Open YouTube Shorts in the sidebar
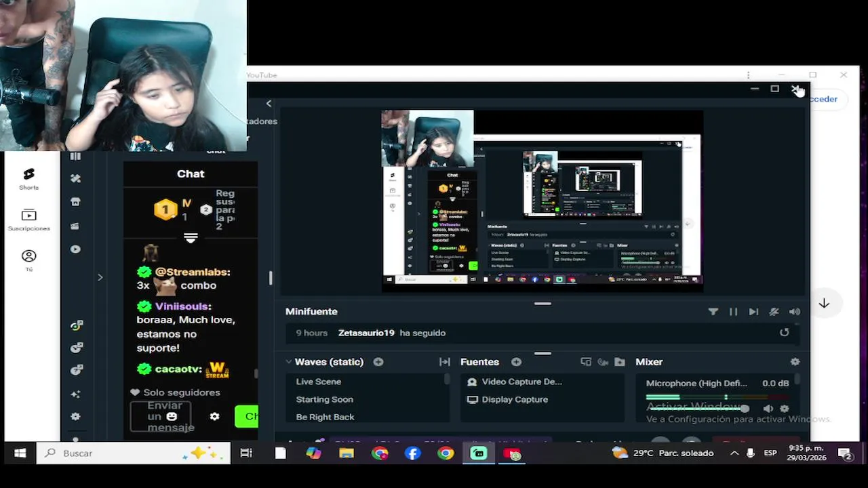This screenshot has width=868, height=488. pyautogui.click(x=28, y=178)
